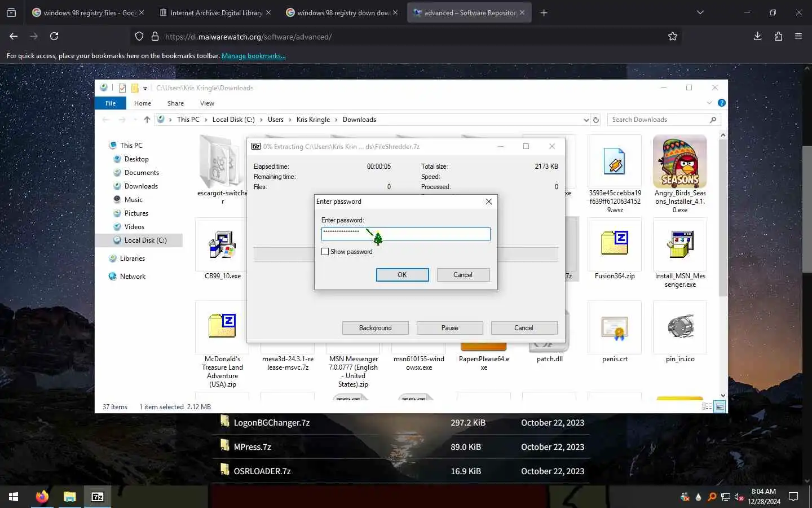Viewport: 812px width, 508px height.
Task: Click Kris Kringle breadcrumb segment
Action: [x=313, y=120]
